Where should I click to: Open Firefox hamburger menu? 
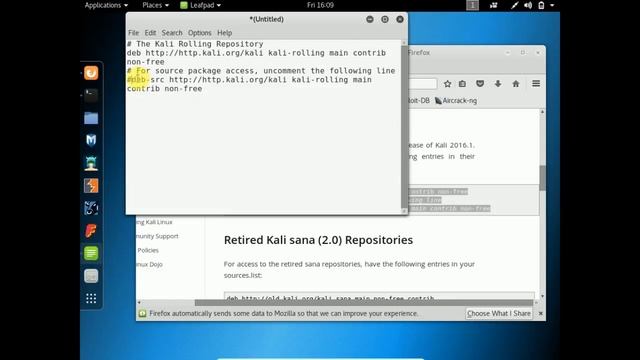(x=536, y=84)
